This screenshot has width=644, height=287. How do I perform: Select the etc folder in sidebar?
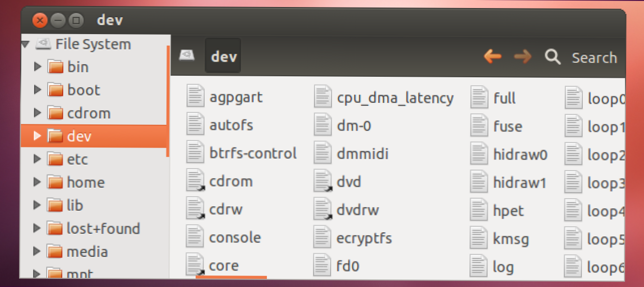pos(77,160)
